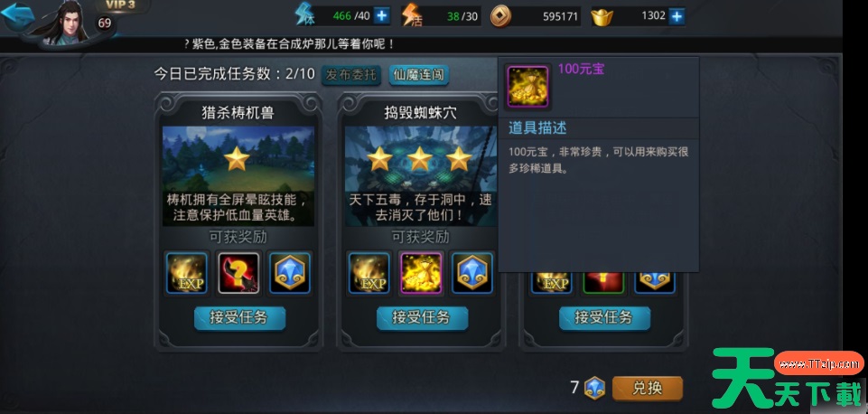Add stamina with the plus button

[381, 15]
